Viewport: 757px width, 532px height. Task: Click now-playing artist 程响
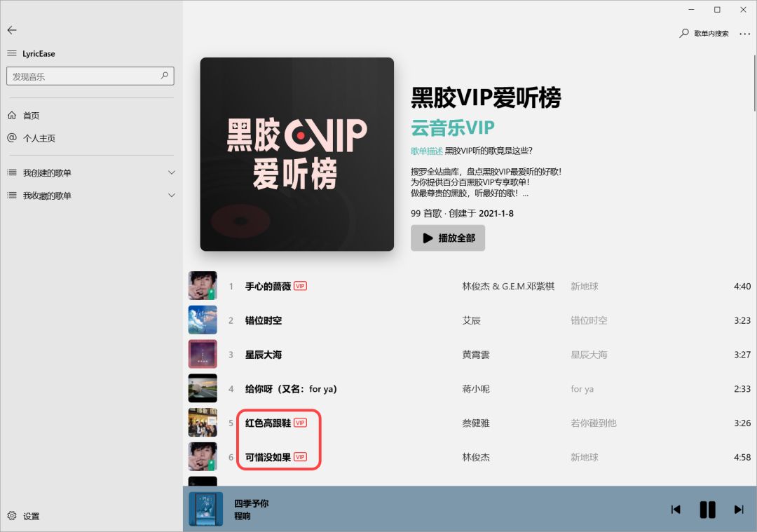point(243,516)
